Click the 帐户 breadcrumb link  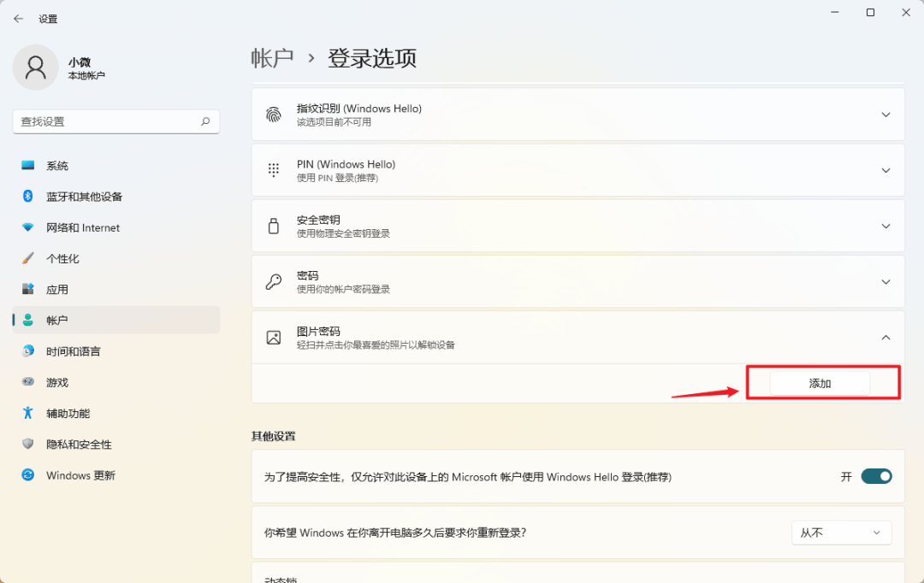[x=272, y=58]
